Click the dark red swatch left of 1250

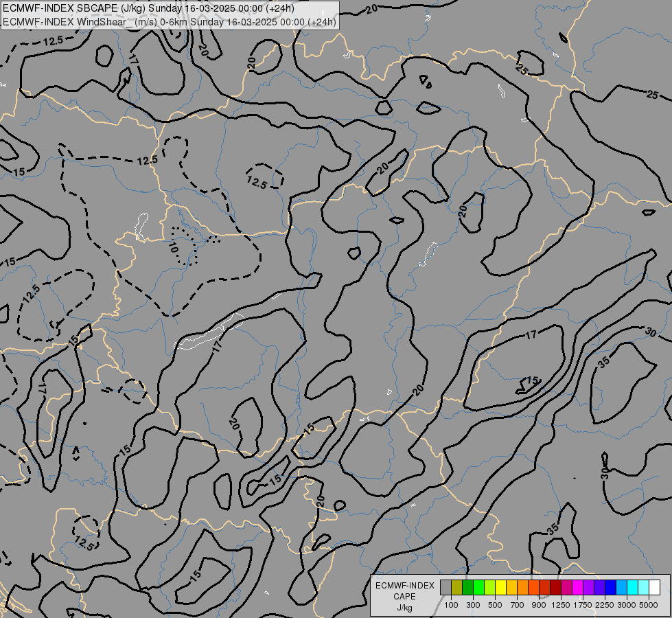(555, 588)
